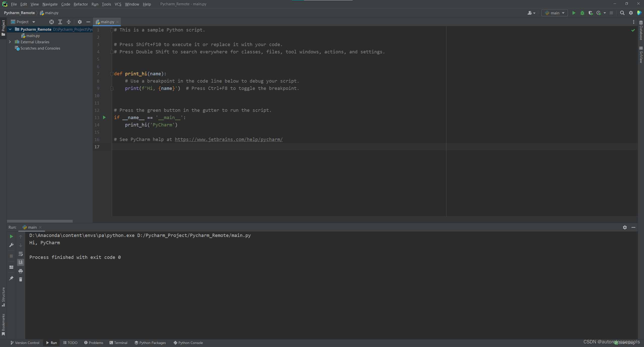Click the fold end marker at line 9
The image size is (644, 347).
click(x=112, y=88)
